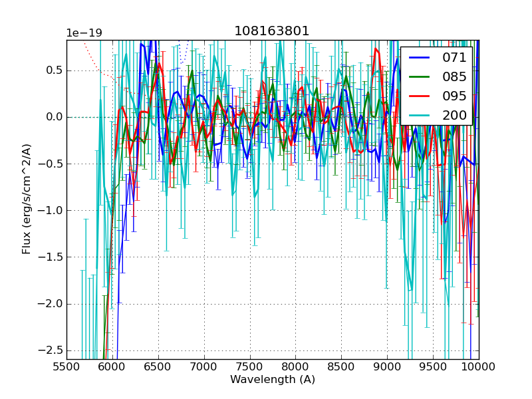
Task: Select the red line swatch for 095
Action: tap(420, 96)
